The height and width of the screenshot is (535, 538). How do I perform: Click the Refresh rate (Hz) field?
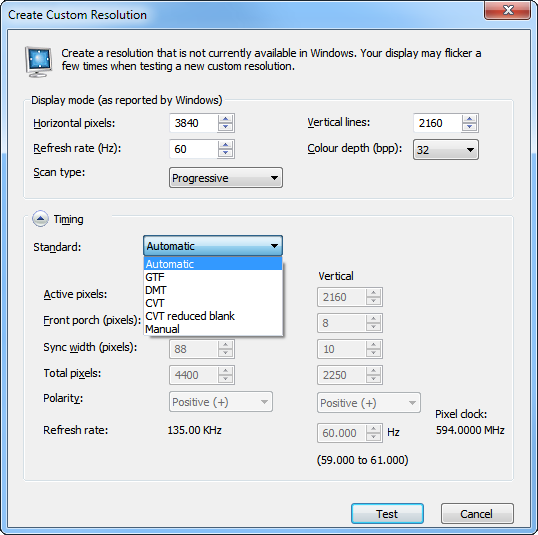point(194,149)
